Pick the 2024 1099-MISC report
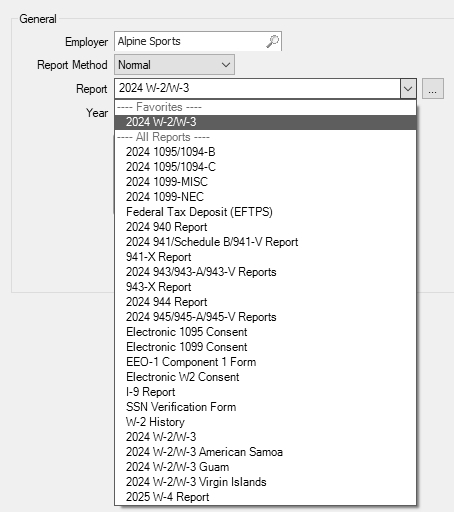 pos(265,182)
